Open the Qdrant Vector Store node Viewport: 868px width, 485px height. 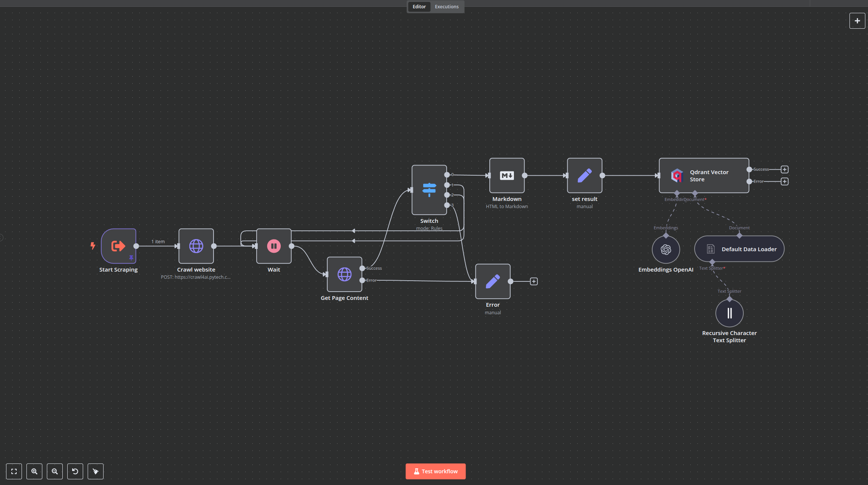[703, 175]
